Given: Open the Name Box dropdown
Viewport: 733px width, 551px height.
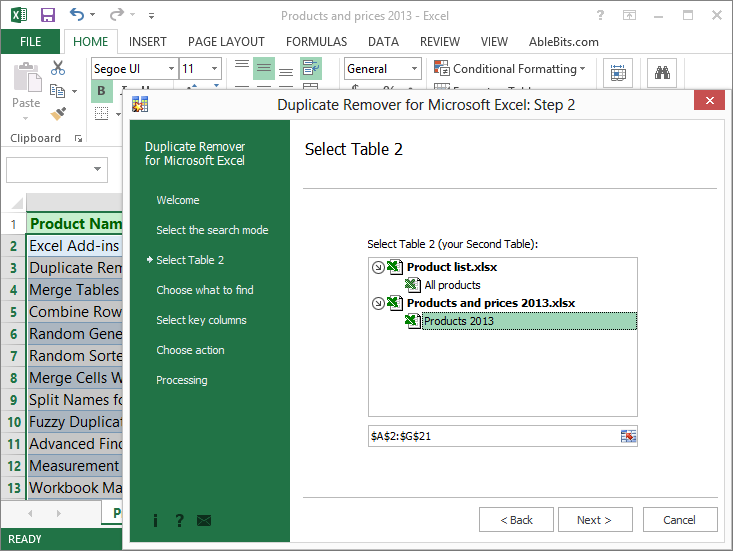Looking at the screenshot, I should coord(97,169).
